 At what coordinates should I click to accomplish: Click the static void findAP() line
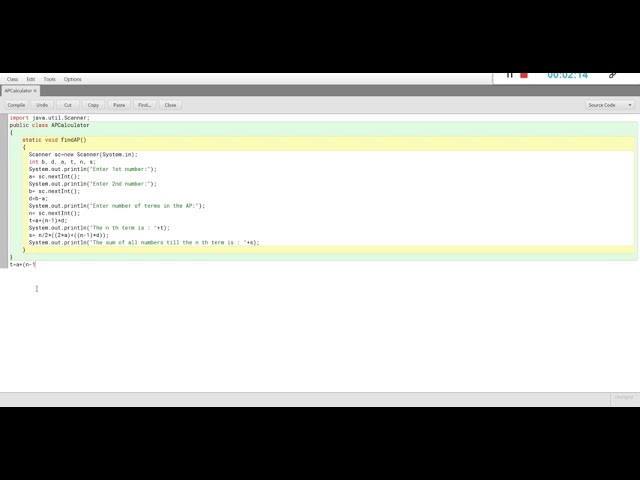(x=54, y=140)
